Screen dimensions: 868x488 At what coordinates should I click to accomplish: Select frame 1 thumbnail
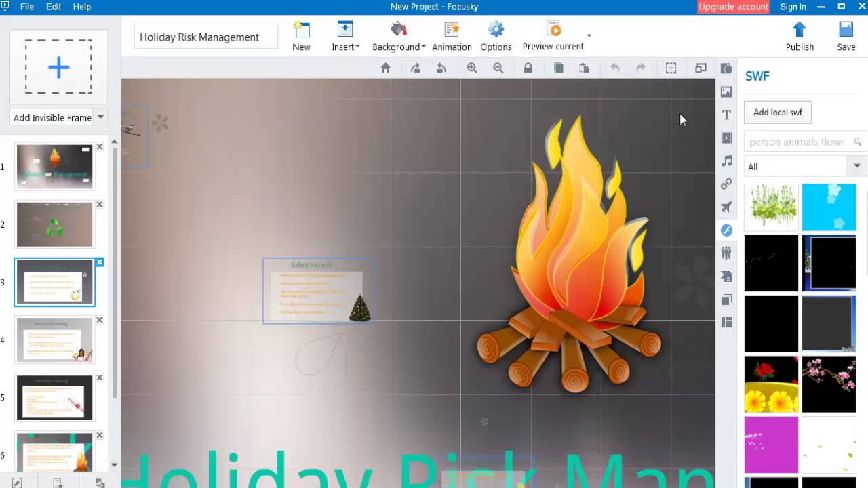pyautogui.click(x=54, y=166)
